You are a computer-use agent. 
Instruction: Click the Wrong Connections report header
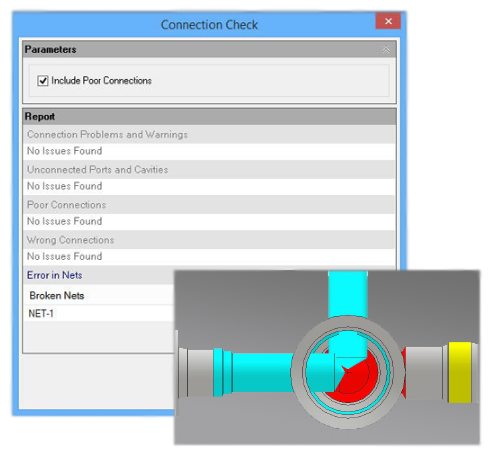tap(209, 240)
